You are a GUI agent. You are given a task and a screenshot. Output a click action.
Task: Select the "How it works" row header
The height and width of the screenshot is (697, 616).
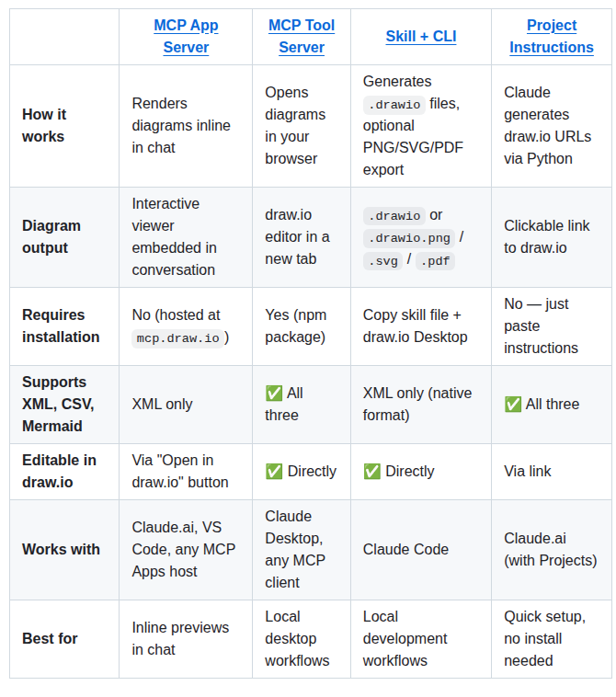pos(44,126)
